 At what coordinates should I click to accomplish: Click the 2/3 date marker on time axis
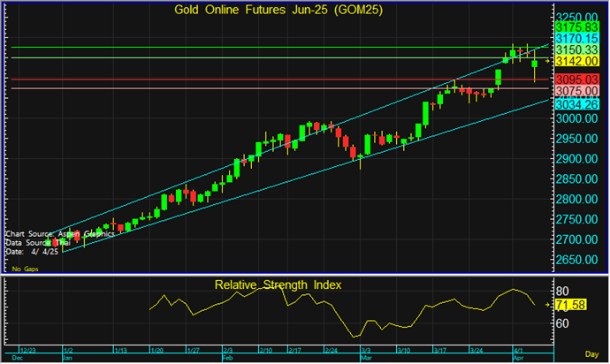(228, 351)
